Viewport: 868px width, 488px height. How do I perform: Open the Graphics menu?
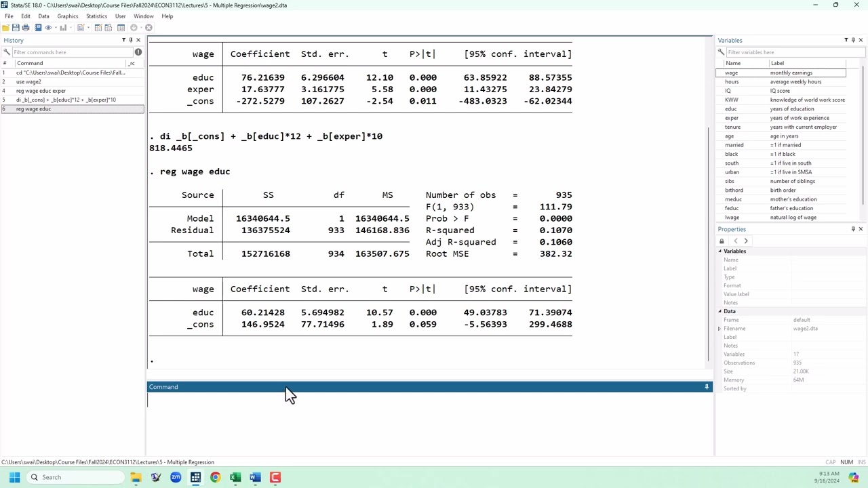click(x=68, y=16)
